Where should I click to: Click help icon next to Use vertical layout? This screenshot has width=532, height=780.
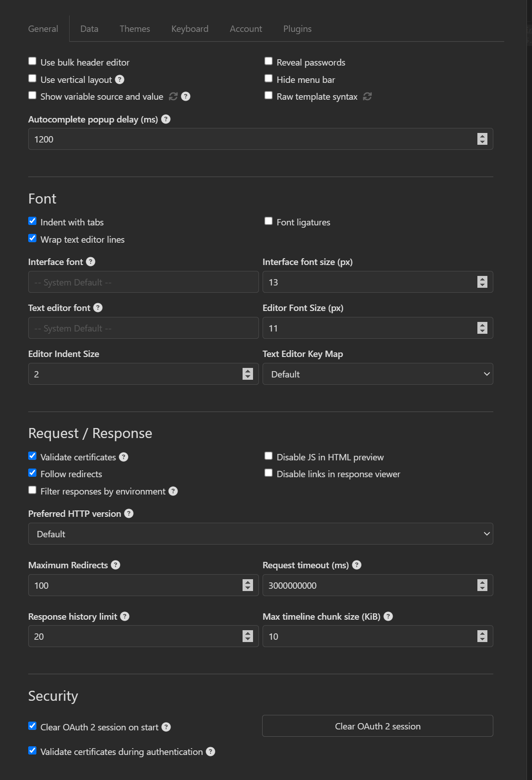[120, 80]
